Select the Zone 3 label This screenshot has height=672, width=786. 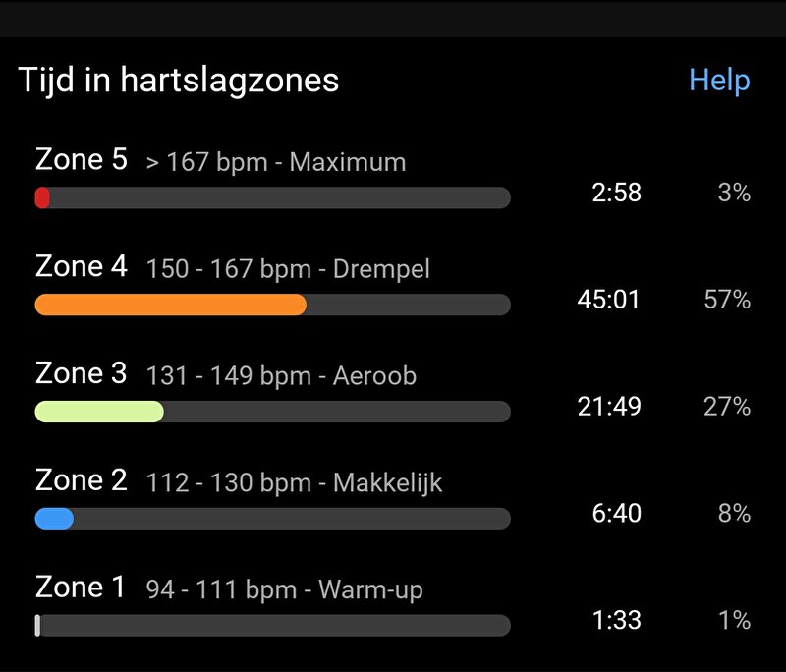[82, 373]
